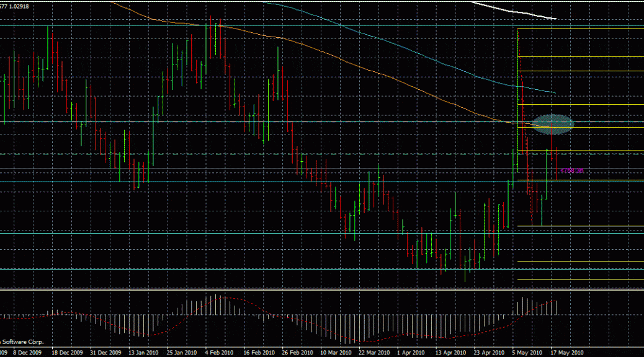Click the 23 Apr 2010 date label
This screenshot has height=357, width=644.
(x=489, y=353)
